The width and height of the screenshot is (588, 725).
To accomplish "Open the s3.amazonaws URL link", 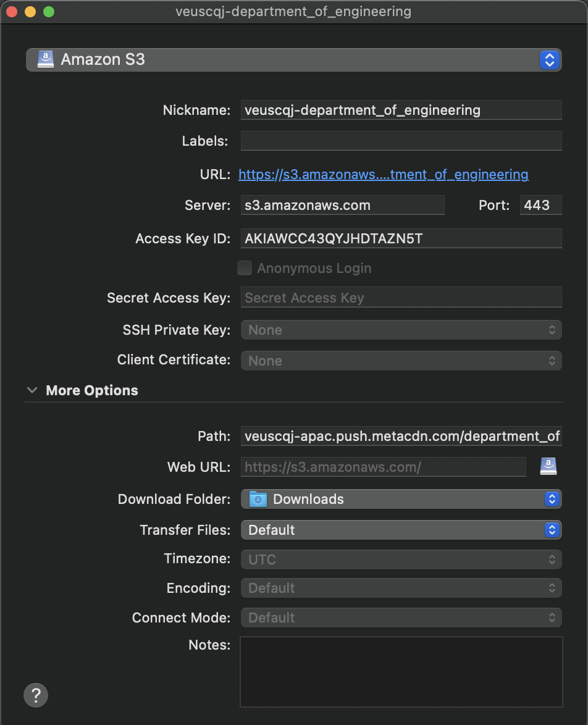I will (x=383, y=174).
